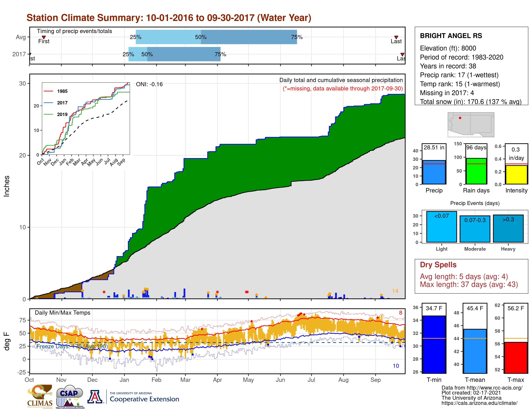Click the blue Precip total bar

point(434,172)
